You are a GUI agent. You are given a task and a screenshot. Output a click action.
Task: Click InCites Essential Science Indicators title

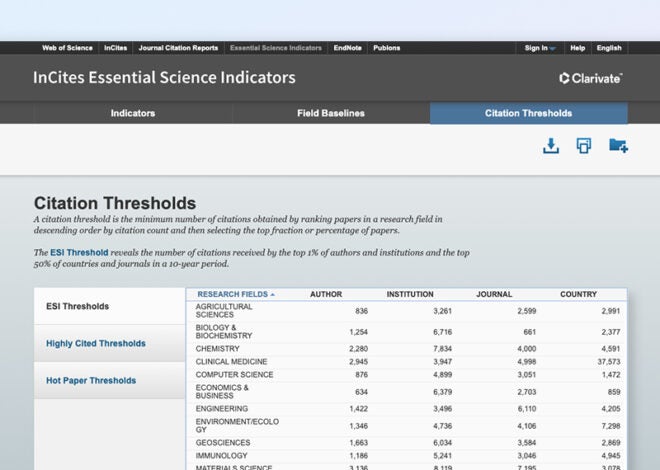point(164,77)
